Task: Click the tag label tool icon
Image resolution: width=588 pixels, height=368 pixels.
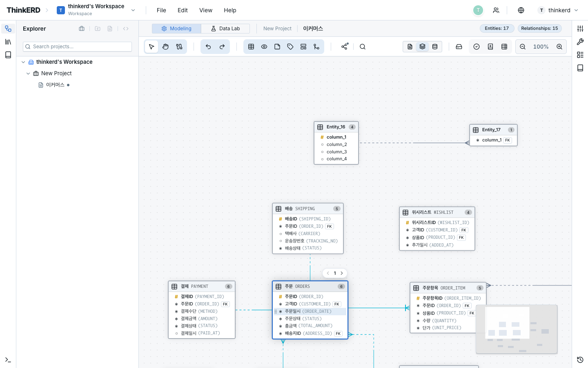Action: pos(290,47)
